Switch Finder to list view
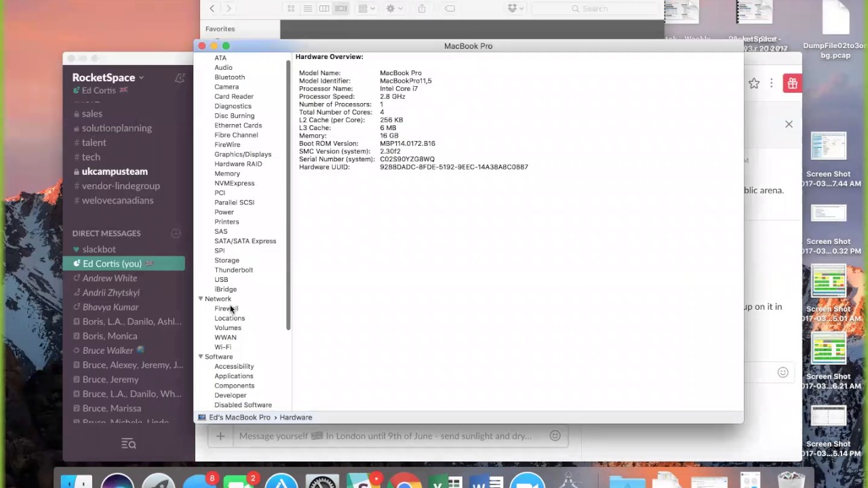Viewport: 868px width, 488px height. (307, 8)
